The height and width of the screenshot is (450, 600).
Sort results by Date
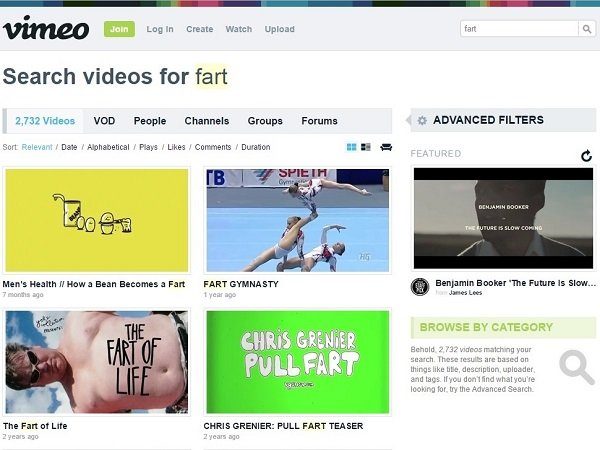point(69,147)
